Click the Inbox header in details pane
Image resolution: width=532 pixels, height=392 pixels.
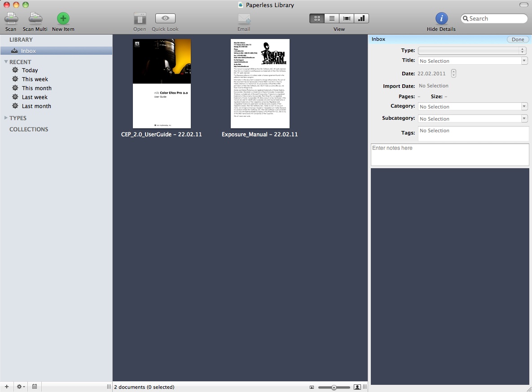click(378, 39)
